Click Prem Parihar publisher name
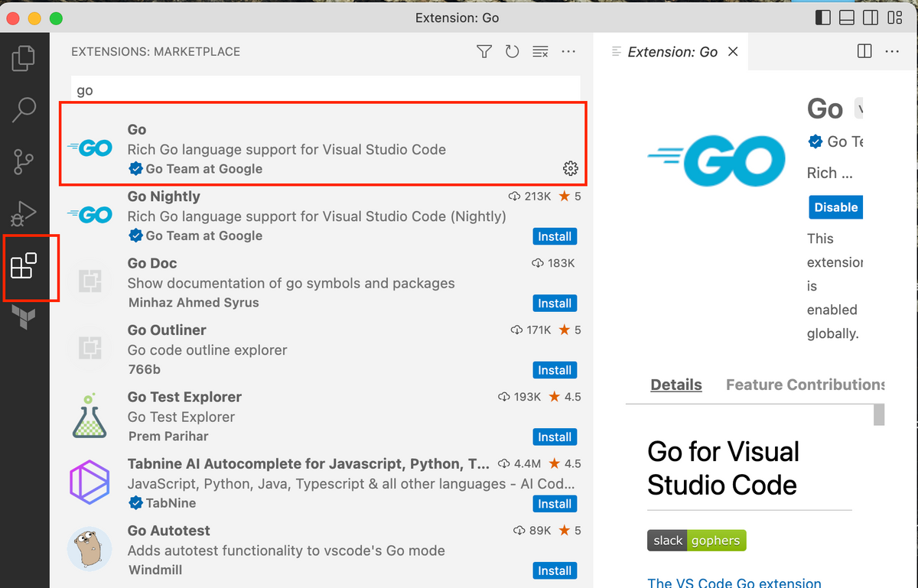918x588 pixels. (168, 437)
